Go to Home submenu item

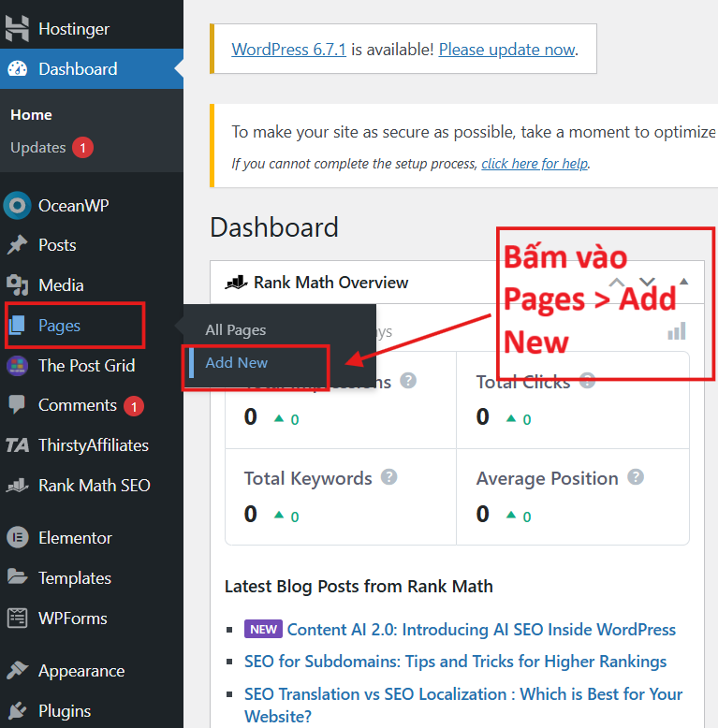(x=31, y=115)
